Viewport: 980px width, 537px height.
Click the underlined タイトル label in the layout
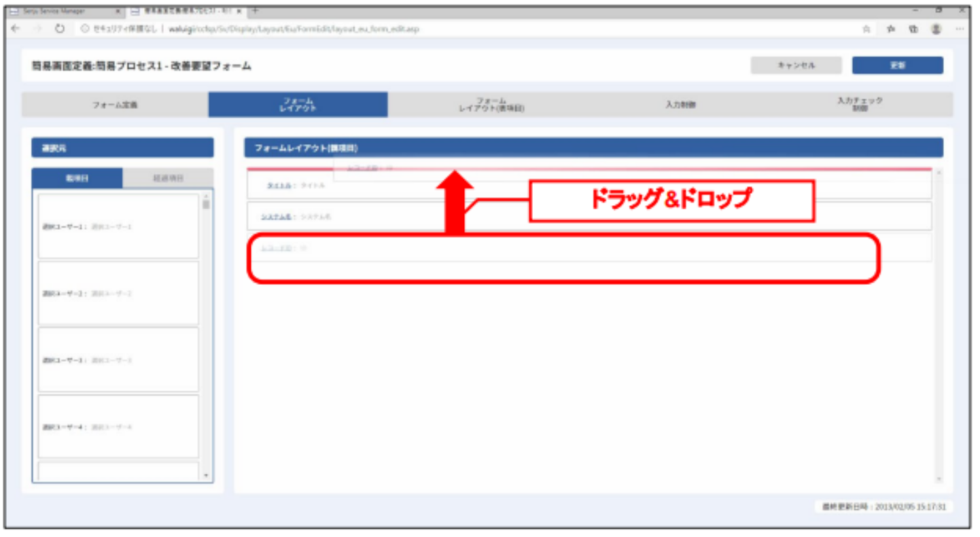click(x=279, y=185)
